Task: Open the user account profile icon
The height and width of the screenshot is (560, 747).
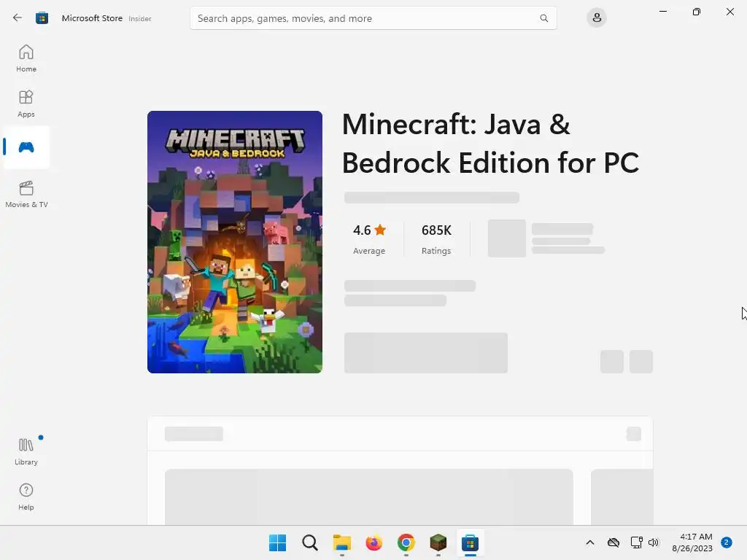Action: pyautogui.click(x=597, y=18)
